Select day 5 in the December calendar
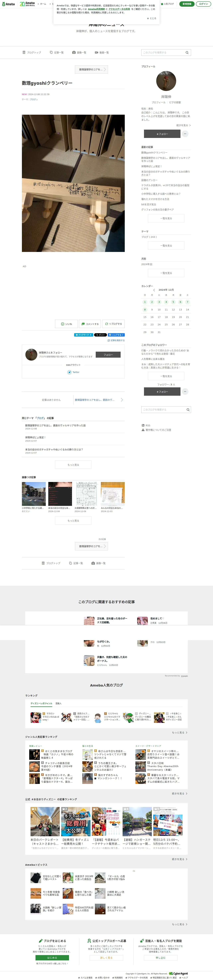This screenshot has width=213, height=980. pos(173,302)
